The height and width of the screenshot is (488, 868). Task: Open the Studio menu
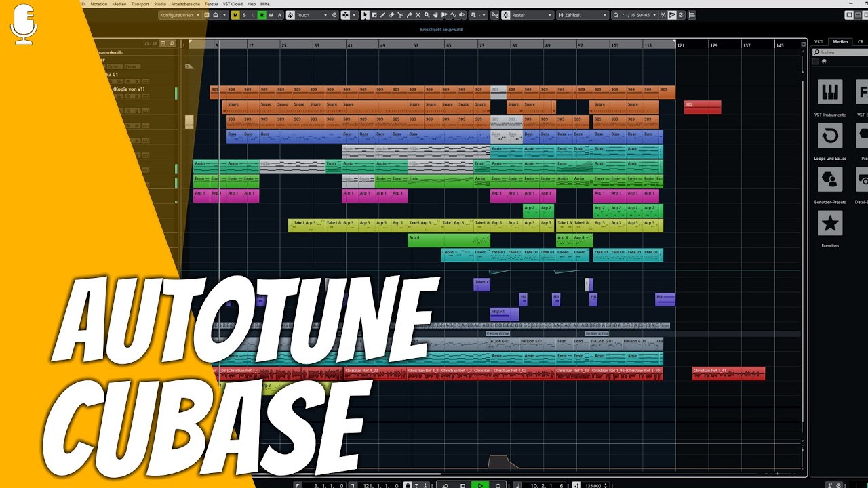[160, 3]
